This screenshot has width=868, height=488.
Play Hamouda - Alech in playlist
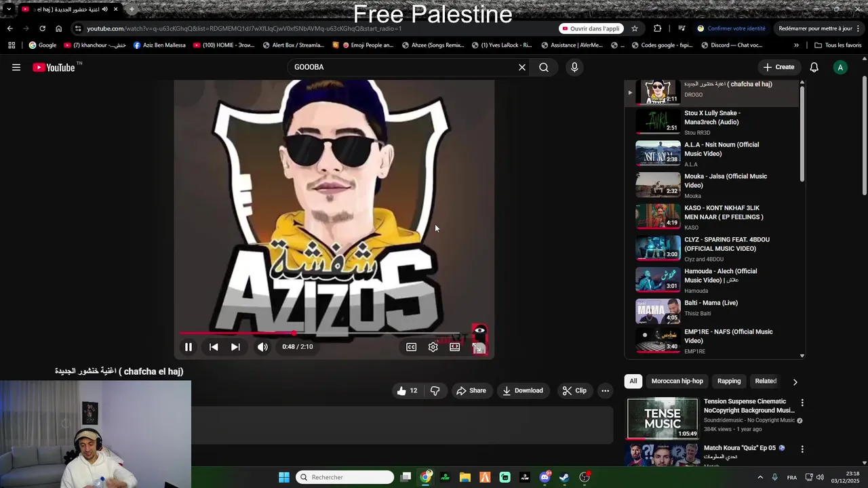pos(712,280)
